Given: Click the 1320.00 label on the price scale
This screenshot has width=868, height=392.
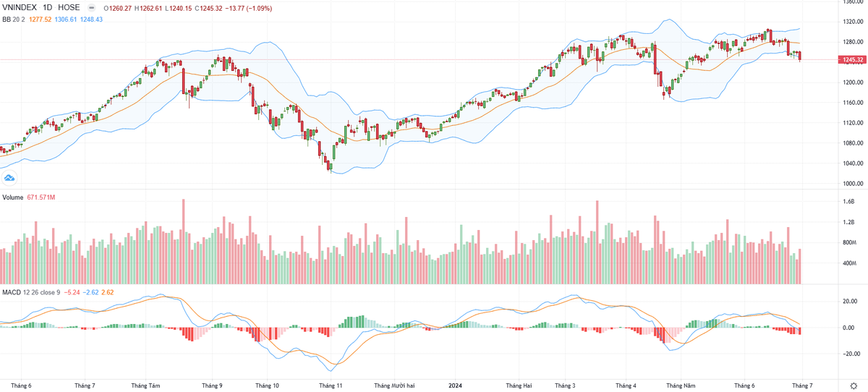Looking at the screenshot, I should [x=854, y=22].
